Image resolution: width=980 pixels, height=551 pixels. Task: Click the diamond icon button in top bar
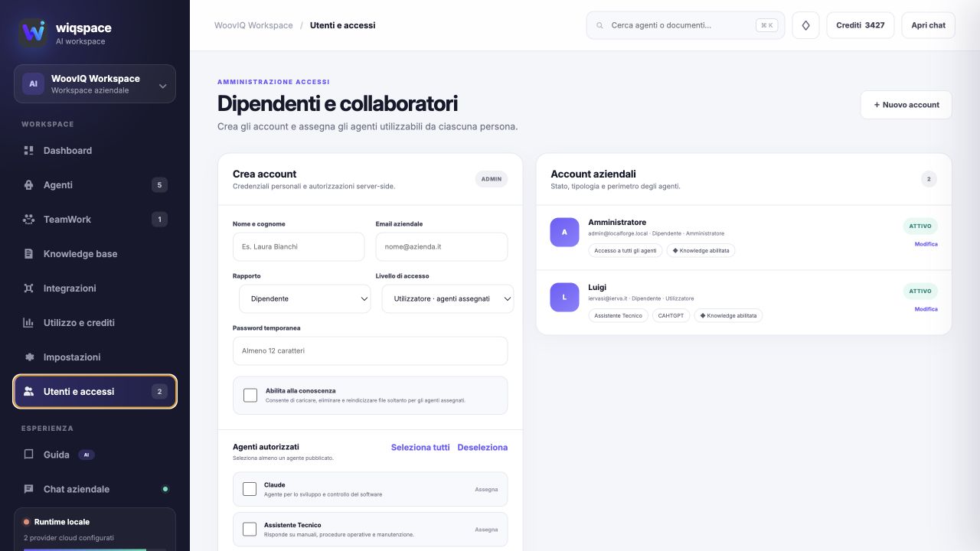(x=805, y=25)
